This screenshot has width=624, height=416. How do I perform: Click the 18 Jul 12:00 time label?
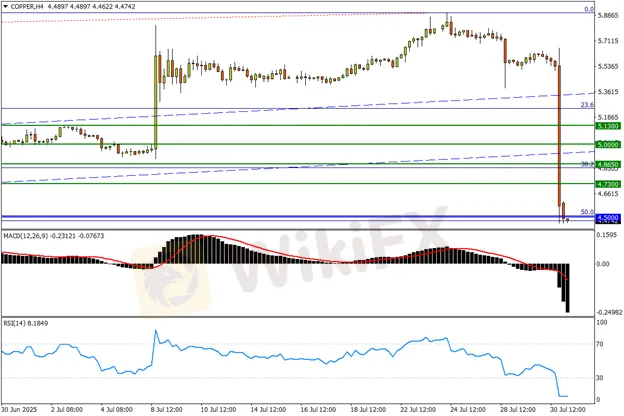click(368, 409)
